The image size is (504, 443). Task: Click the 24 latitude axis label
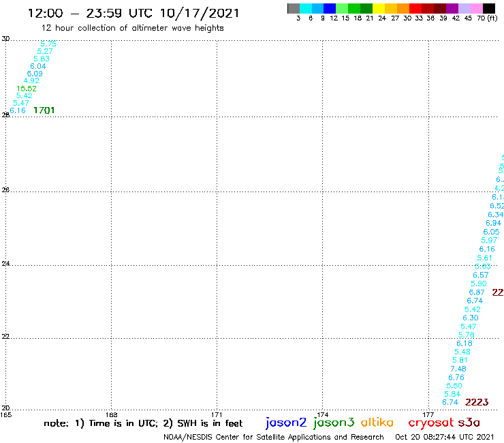(5, 264)
